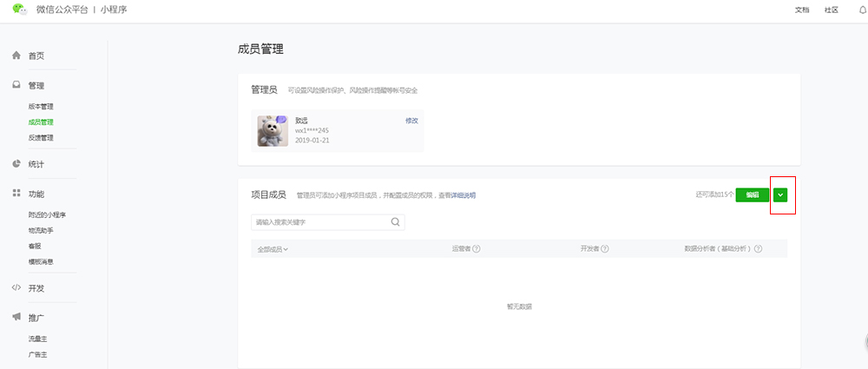Select 反馈管理 in the sidebar

41,138
